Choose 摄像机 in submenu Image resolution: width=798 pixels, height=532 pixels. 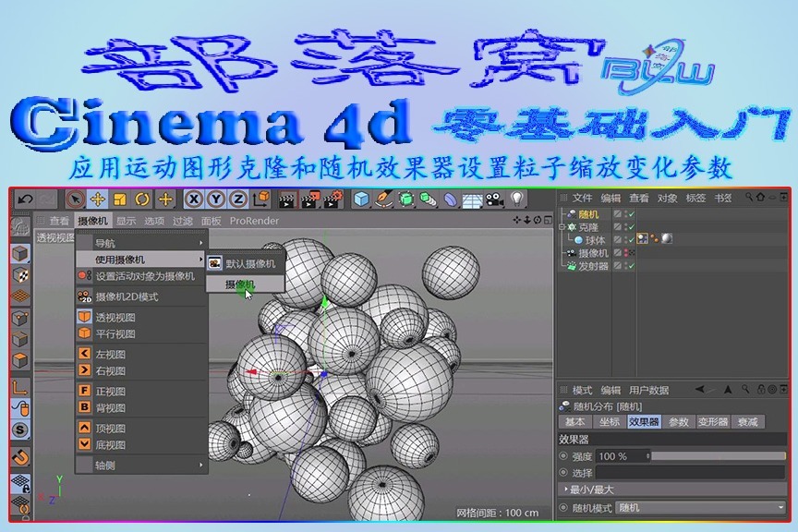pyautogui.click(x=246, y=284)
